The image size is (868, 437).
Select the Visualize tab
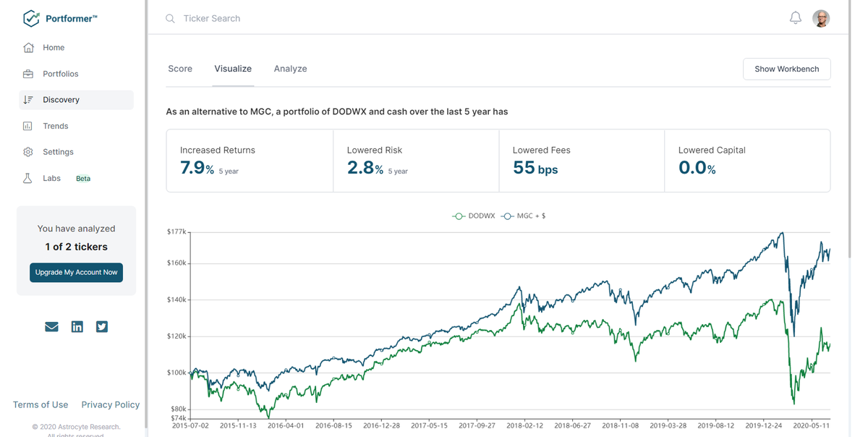233,69
